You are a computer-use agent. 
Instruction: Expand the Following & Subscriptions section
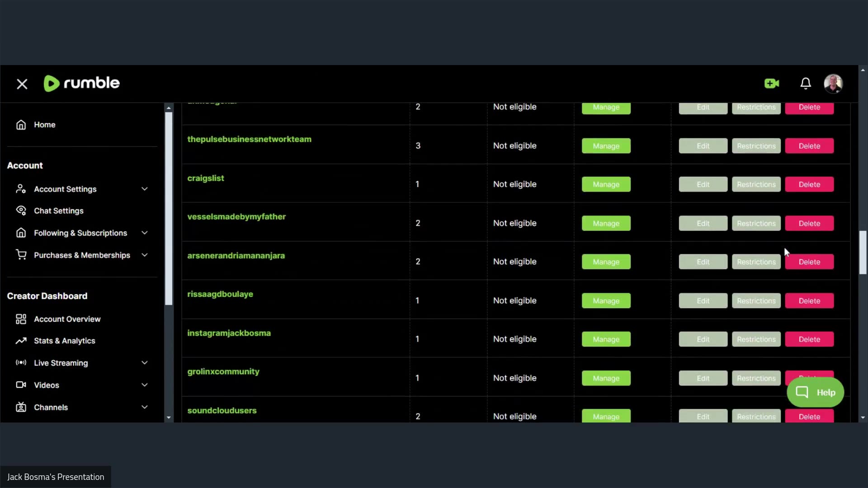145,233
